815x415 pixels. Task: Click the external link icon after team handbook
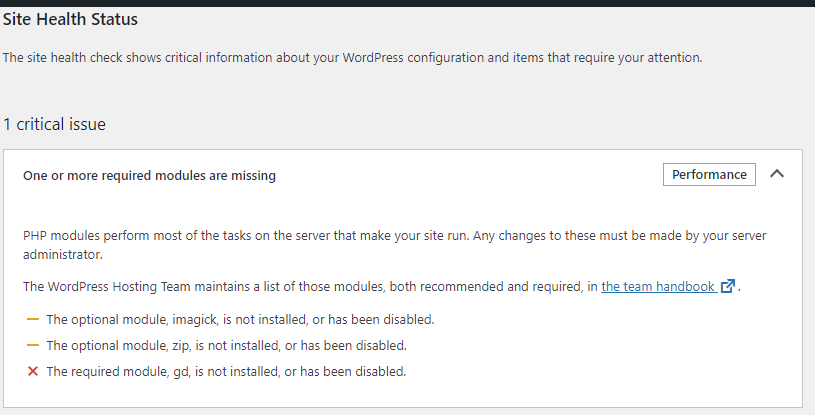[x=728, y=286]
